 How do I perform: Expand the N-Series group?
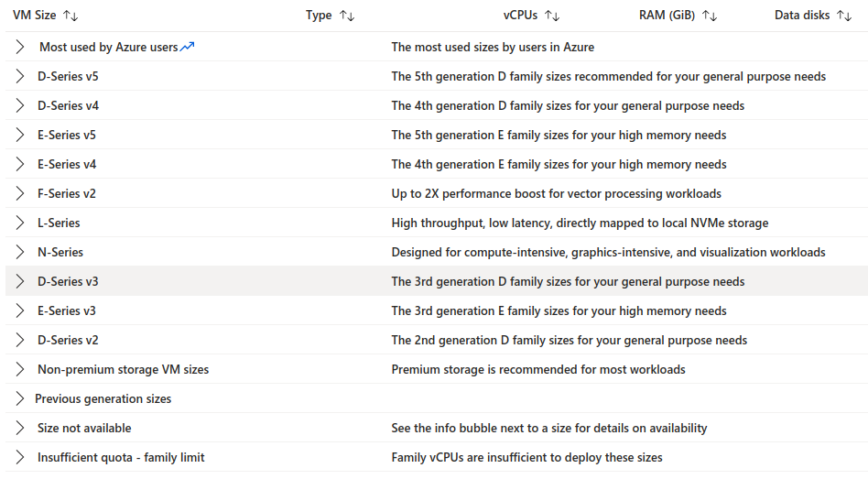pos(20,252)
